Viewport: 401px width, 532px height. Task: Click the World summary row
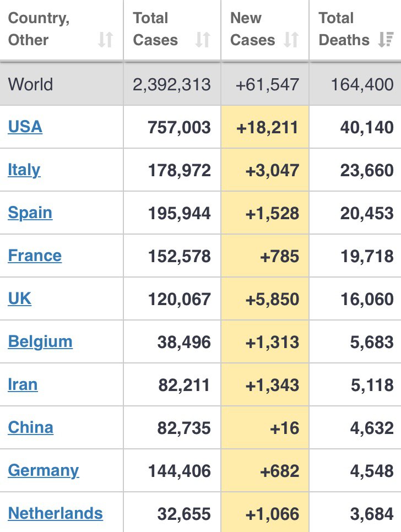201,84
